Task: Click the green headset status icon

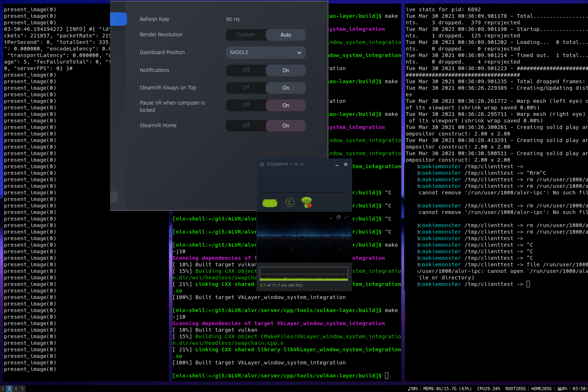Action: [270, 203]
